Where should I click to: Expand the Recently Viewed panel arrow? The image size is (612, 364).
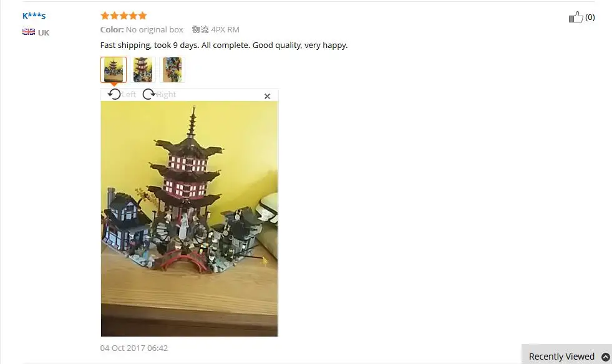pyautogui.click(x=605, y=357)
